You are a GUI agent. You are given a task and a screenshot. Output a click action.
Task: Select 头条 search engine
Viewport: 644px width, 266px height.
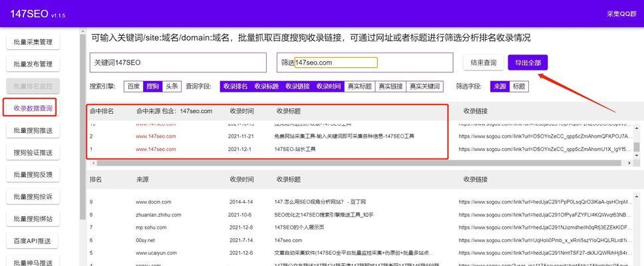click(172, 86)
